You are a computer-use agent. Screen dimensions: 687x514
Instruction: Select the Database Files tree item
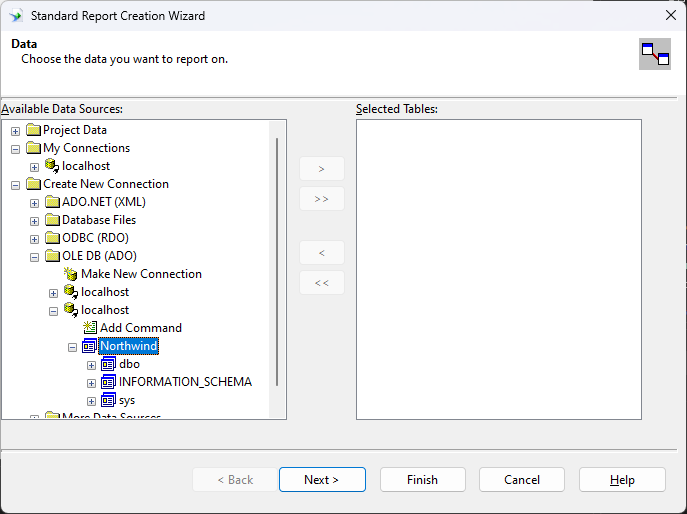[98, 220]
